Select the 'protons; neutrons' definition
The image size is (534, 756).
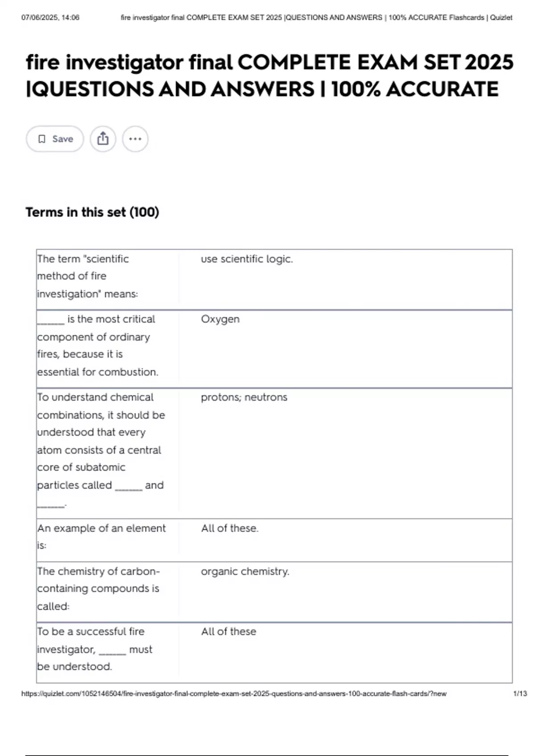244,397
